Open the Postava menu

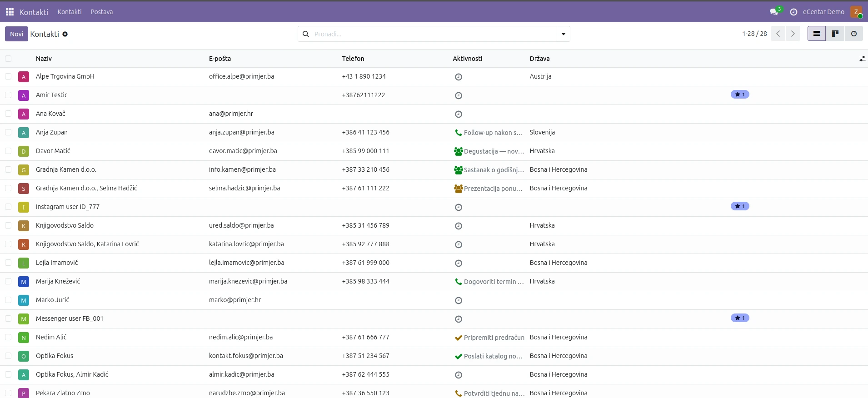coord(101,12)
